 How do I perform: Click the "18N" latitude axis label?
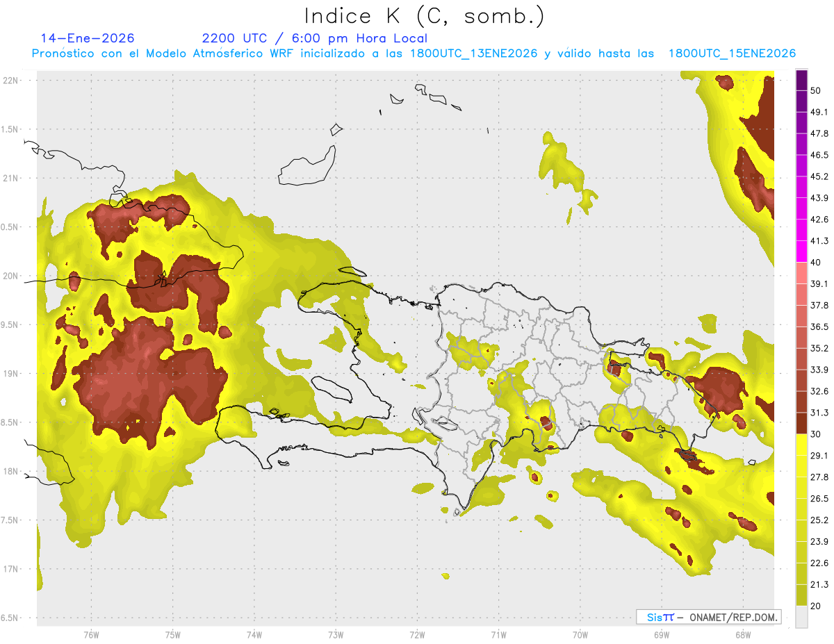click(12, 471)
